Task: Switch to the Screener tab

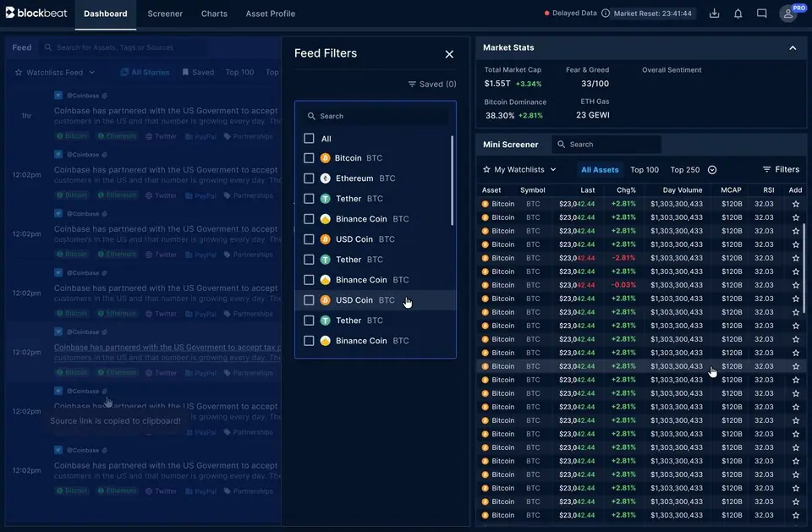Action: click(165, 14)
